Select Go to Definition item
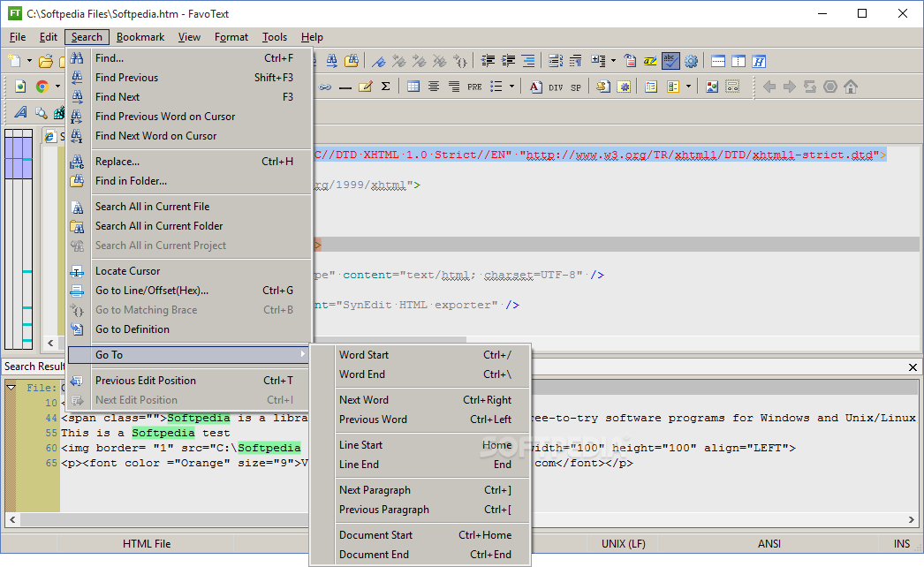The width and height of the screenshot is (924, 567). (189, 329)
